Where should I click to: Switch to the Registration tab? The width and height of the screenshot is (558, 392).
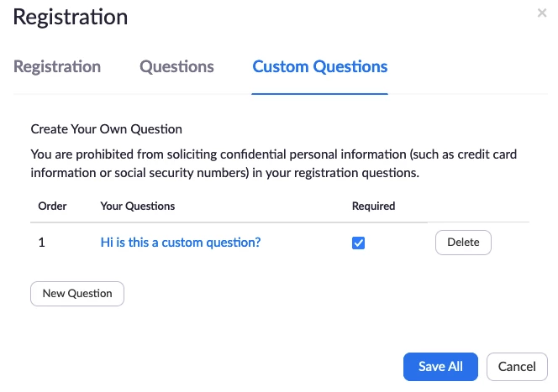click(x=57, y=67)
